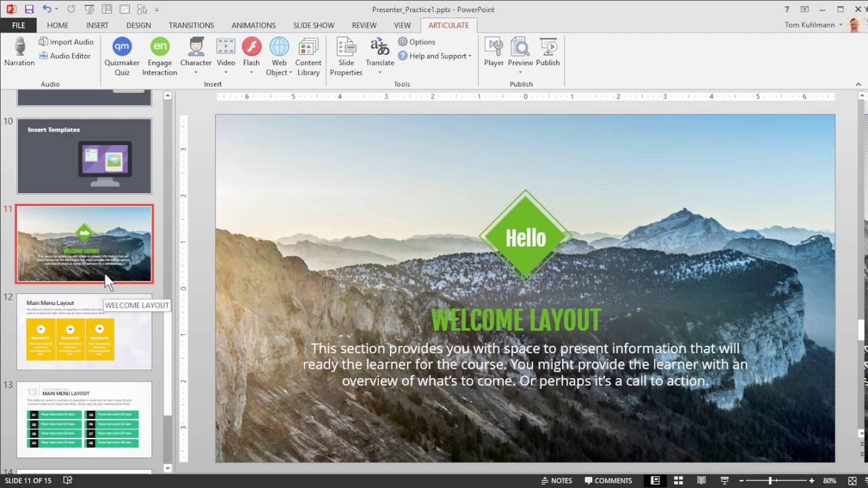
Task: Click the Character insert icon
Action: click(196, 46)
